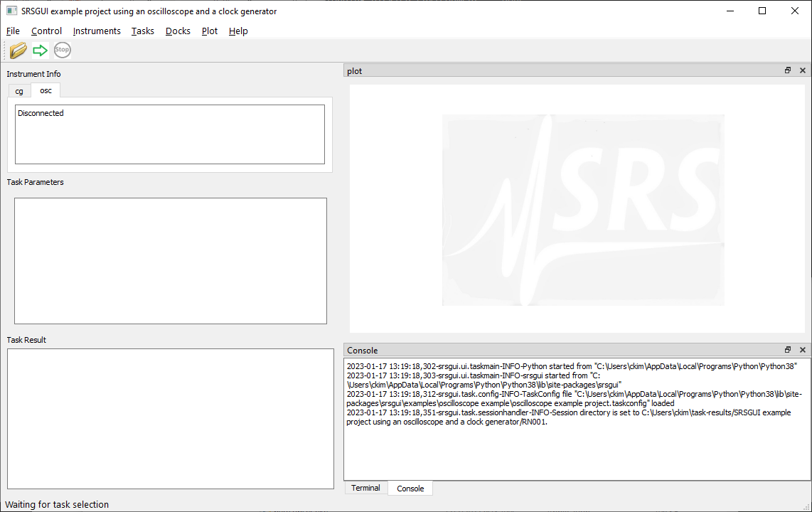Image resolution: width=812 pixels, height=512 pixels.
Task: Click inside the Task Result box
Action: [171, 419]
